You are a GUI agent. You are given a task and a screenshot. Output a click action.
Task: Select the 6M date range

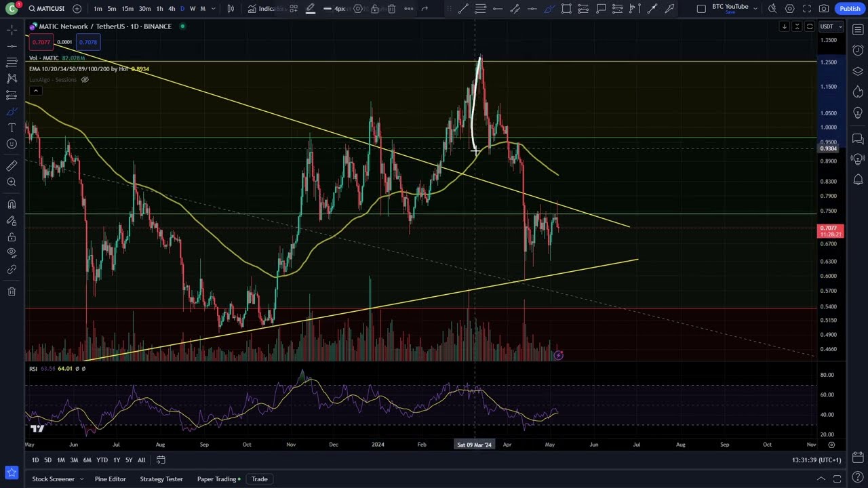[87, 460]
